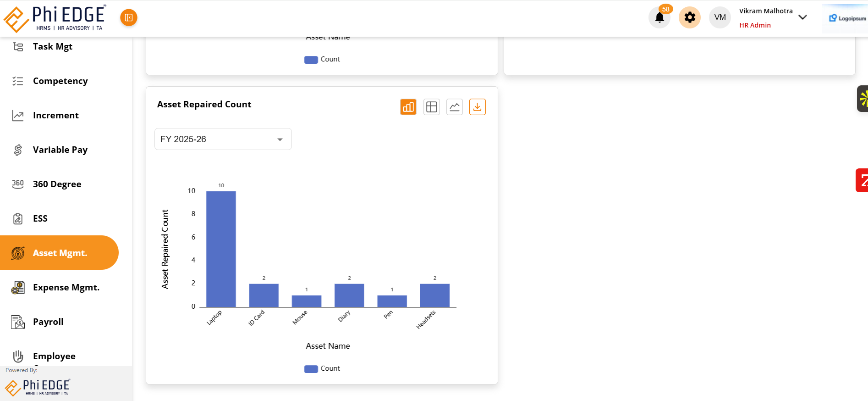Click the Laptop bar in chart

(221, 249)
